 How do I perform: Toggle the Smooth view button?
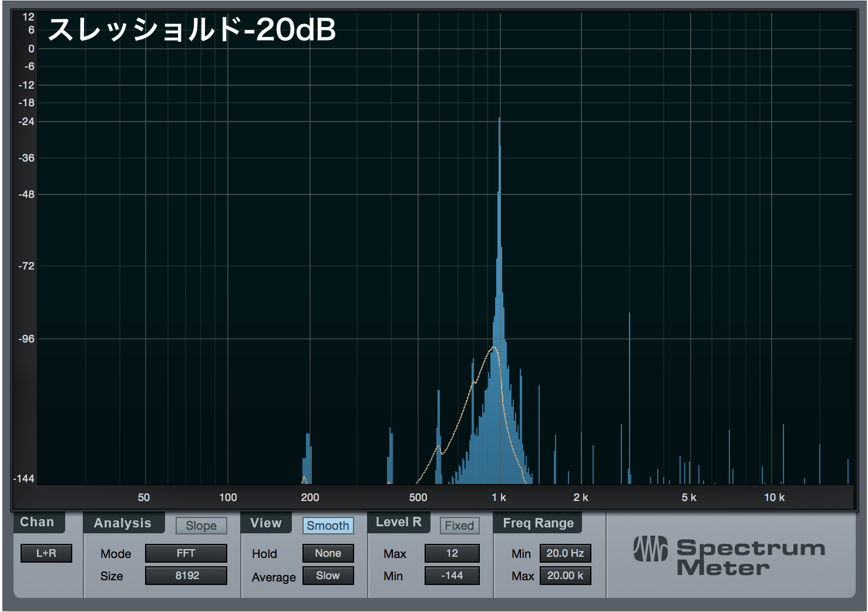[328, 526]
